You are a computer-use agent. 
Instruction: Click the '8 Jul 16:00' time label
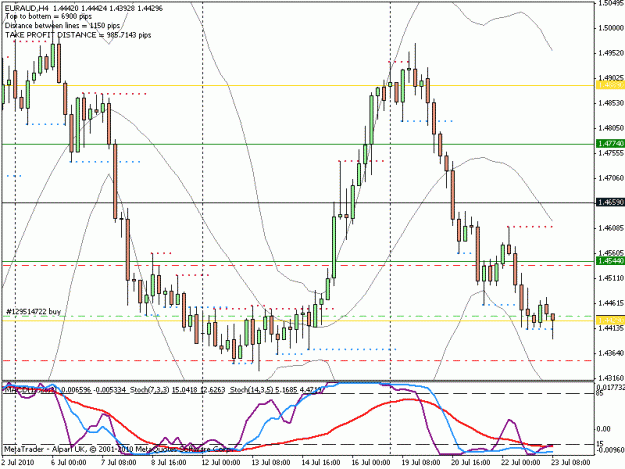click(x=168, y=463)
